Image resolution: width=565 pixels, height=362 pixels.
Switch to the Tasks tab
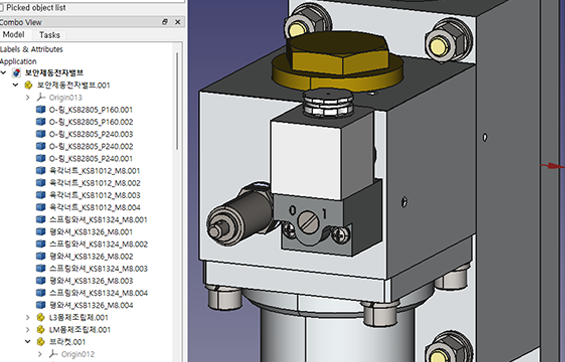tap(49, 35)
